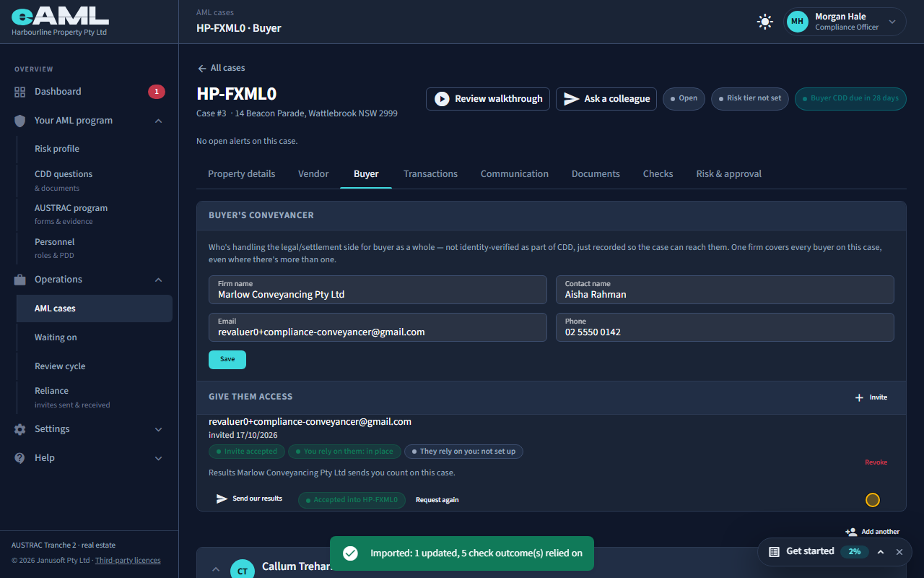The height and width of the screenshot is (578, 924).
Task: Click the Settings gear icon
Action: tap(20, 429)
